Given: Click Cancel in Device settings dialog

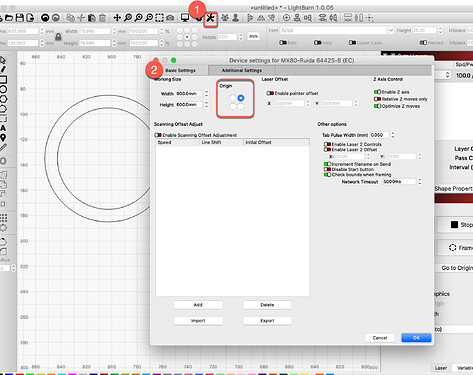Looking at the screenshot, I should (x=380, y=338).
